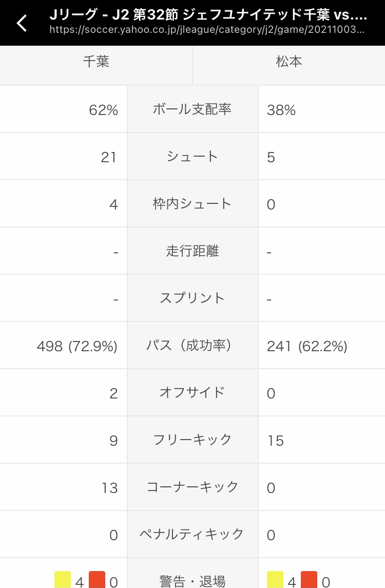Select the 千葉 team header
Viewport: 385px width, 588px height.
coord(97,62)
